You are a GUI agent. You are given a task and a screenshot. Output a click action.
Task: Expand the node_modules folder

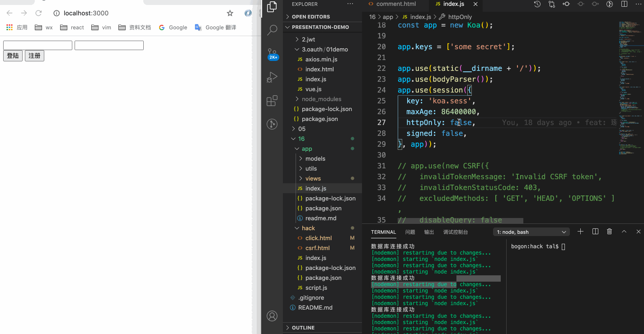click(x=323, y=99)
